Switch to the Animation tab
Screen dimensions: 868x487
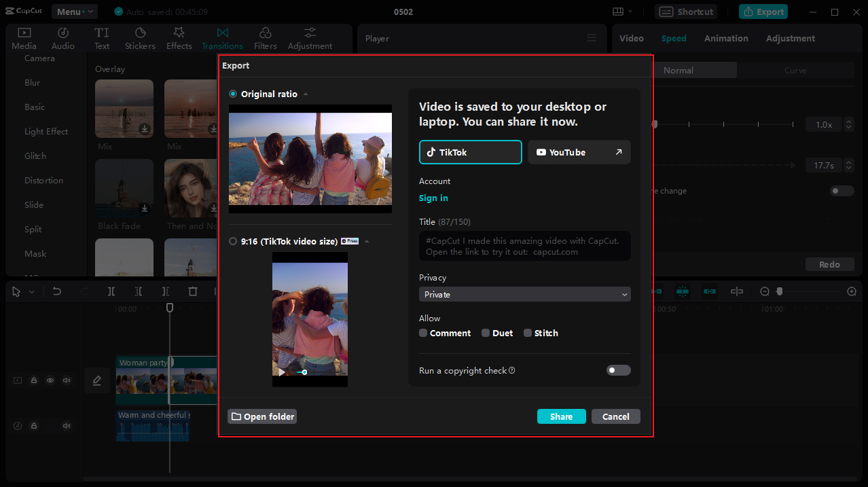click(x=726, y=38)
